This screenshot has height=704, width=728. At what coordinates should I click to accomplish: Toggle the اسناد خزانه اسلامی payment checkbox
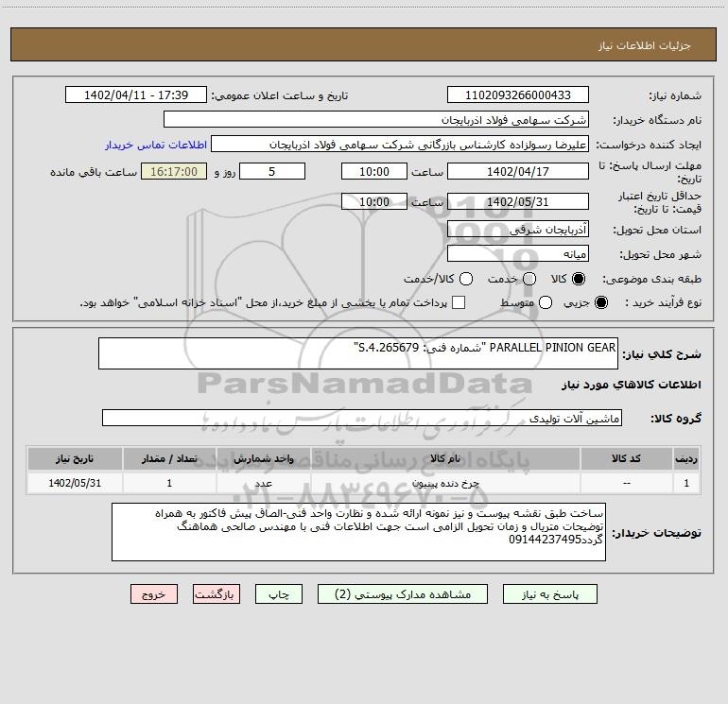(x=459, y=302)
